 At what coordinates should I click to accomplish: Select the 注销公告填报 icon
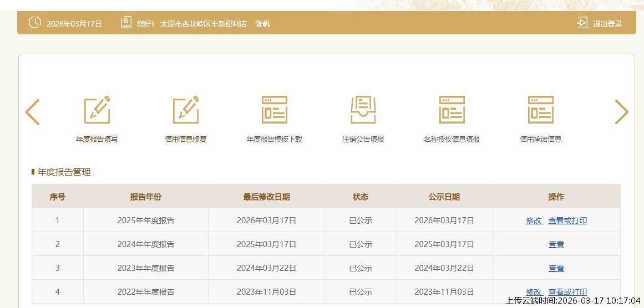coord(363,110)
